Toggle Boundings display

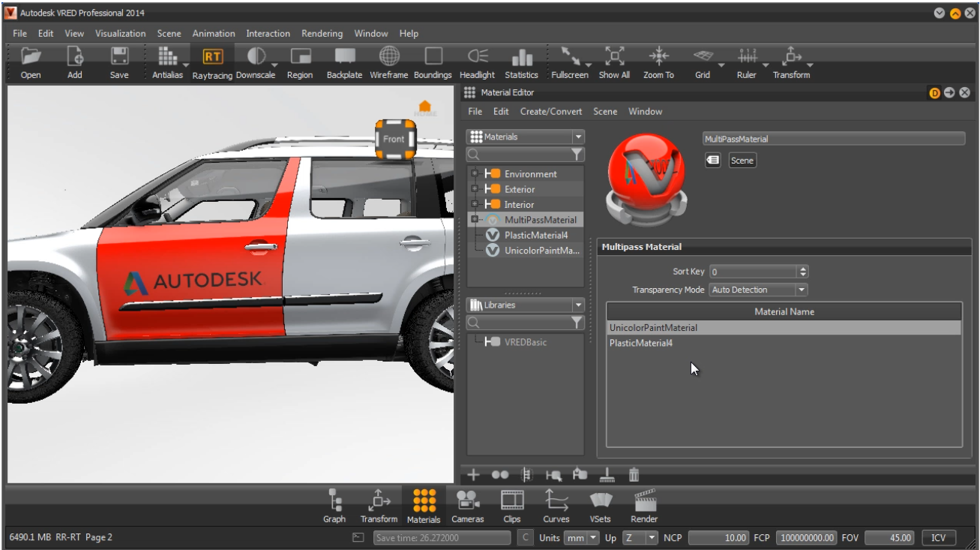click(433, 56)
